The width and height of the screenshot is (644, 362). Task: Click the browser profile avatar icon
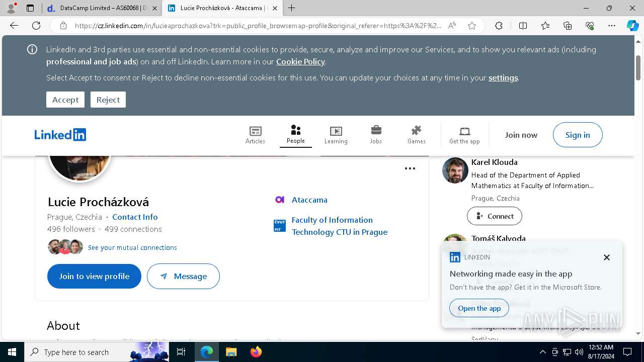pyautogui.click(x=11, y=8)
